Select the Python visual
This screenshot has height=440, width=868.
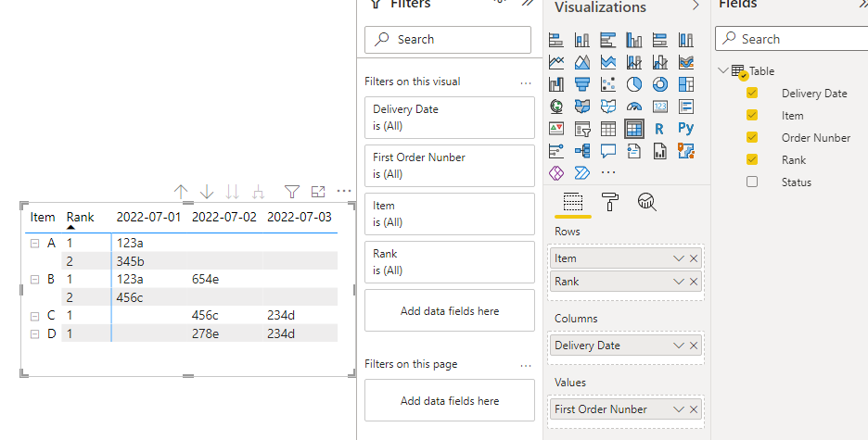click(686, 129)
